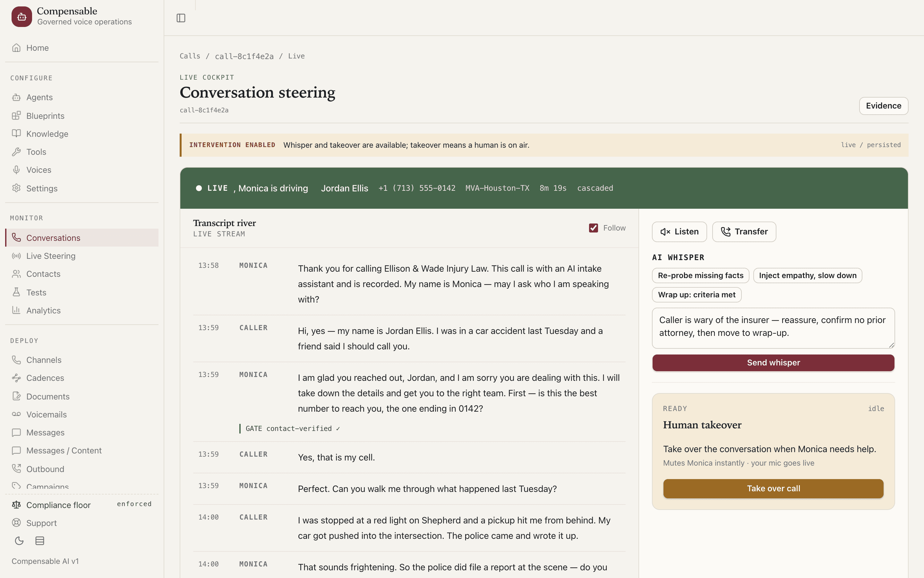The image size is (924, 578).
Task: Send the whisper to Monica
Action: click(773, 363)
